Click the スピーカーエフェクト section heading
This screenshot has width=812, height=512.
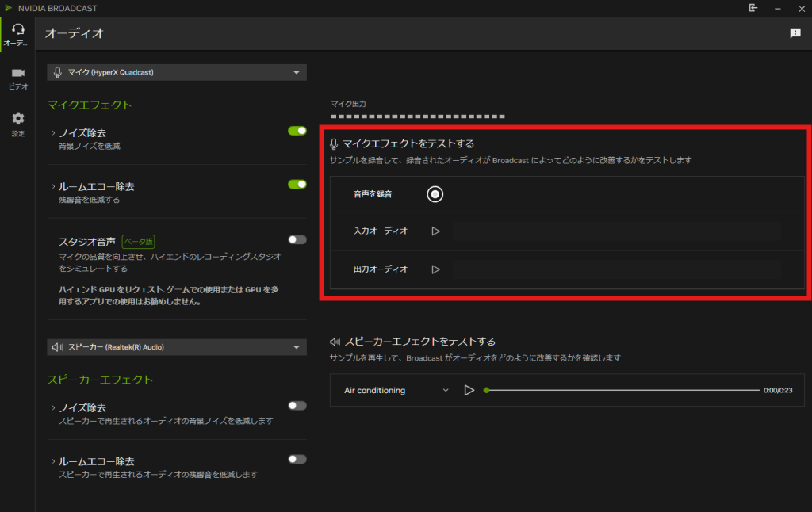click(x=100, y=380)
